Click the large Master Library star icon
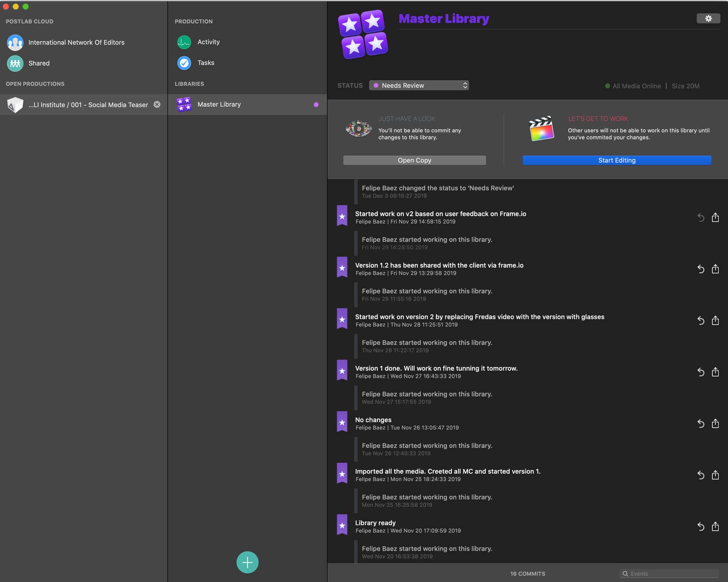Screen dimensions: 728x582 click(363, 34)
